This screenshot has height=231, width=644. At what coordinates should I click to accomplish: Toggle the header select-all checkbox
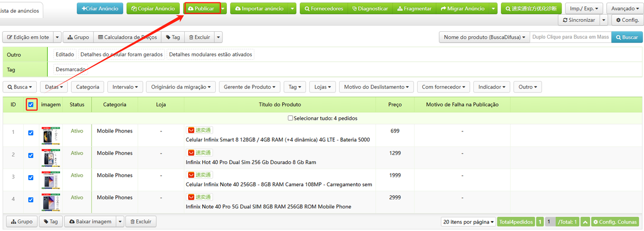click(x=31, y=105)
